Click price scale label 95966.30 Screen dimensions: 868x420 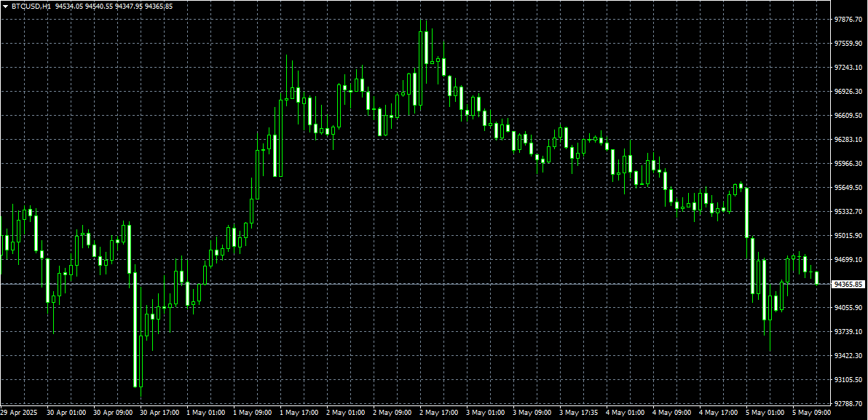pyautogui.click(x=848, y=164)
